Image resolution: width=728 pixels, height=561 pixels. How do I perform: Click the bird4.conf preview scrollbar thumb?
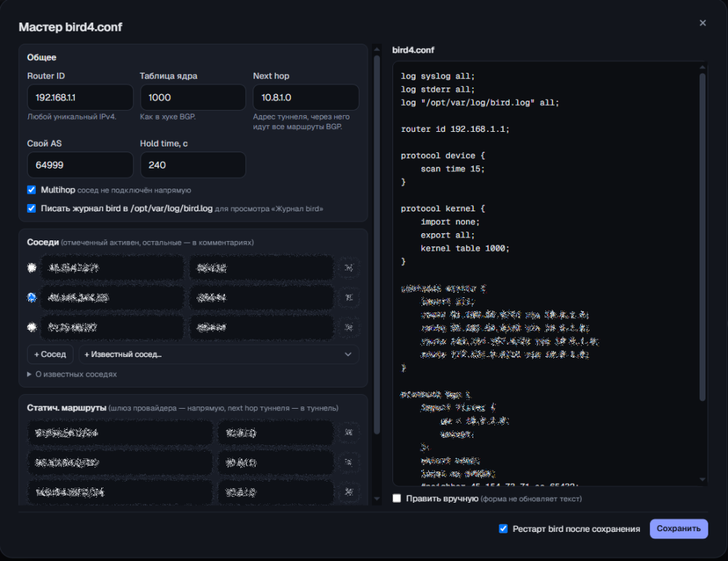pos(702,237)
